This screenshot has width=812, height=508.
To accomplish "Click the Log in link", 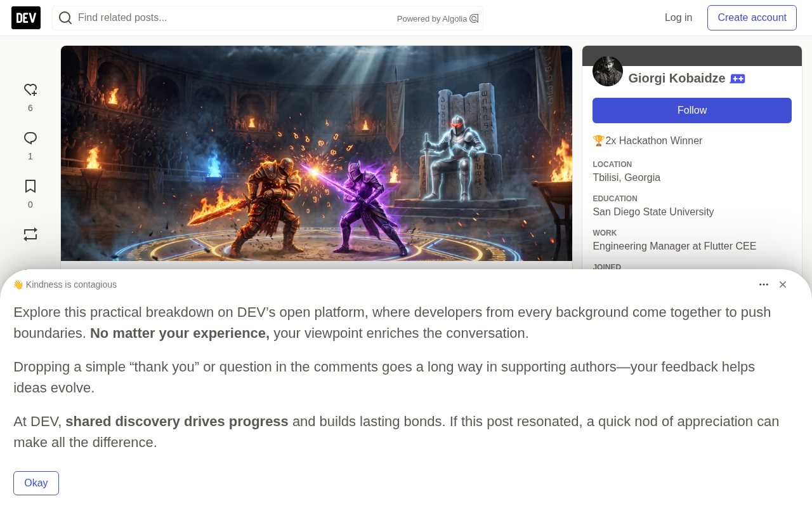I will [678, 18].
